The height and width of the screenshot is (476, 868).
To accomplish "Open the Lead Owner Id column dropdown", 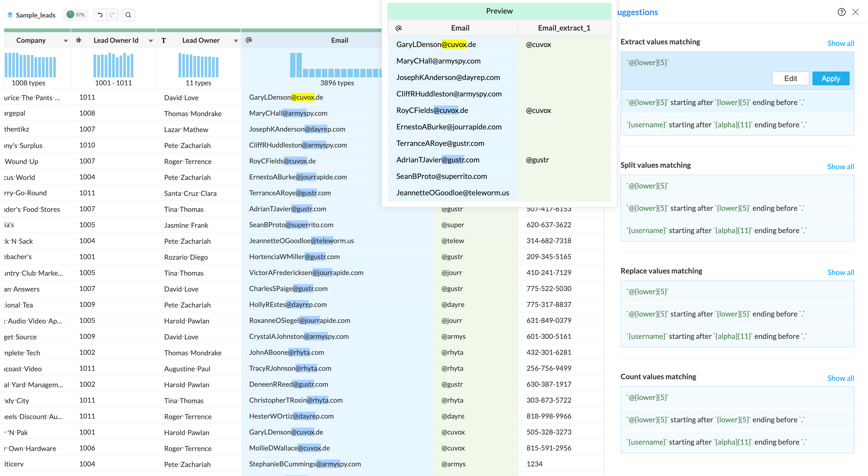I will coord(151,41).
